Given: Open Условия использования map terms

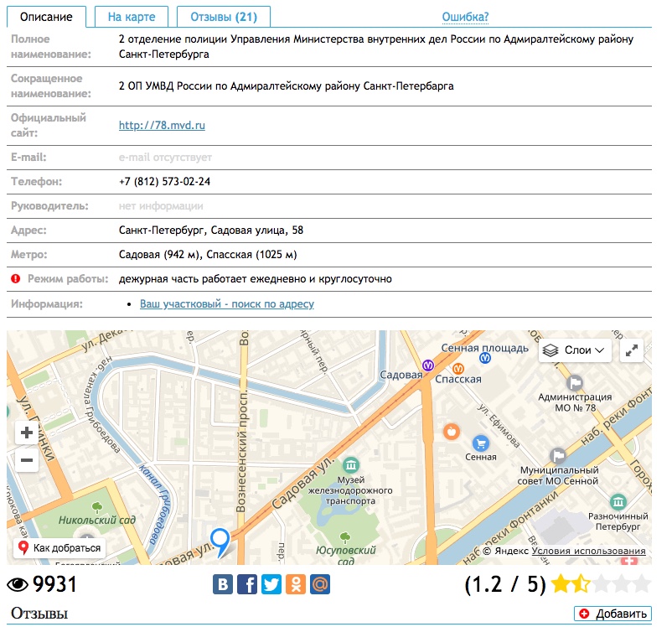Looking at the screenshot, I should point(588,552).
